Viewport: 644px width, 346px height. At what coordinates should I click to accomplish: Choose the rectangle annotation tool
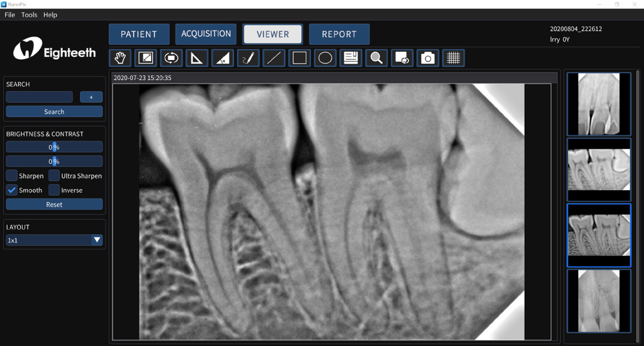click(x=299, y=57)
